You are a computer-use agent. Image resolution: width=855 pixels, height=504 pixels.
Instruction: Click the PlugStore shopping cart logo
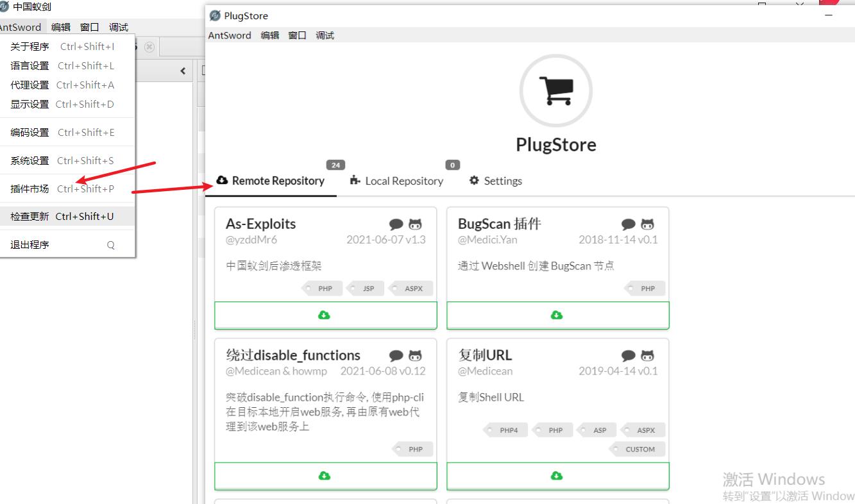click(556, 90)
